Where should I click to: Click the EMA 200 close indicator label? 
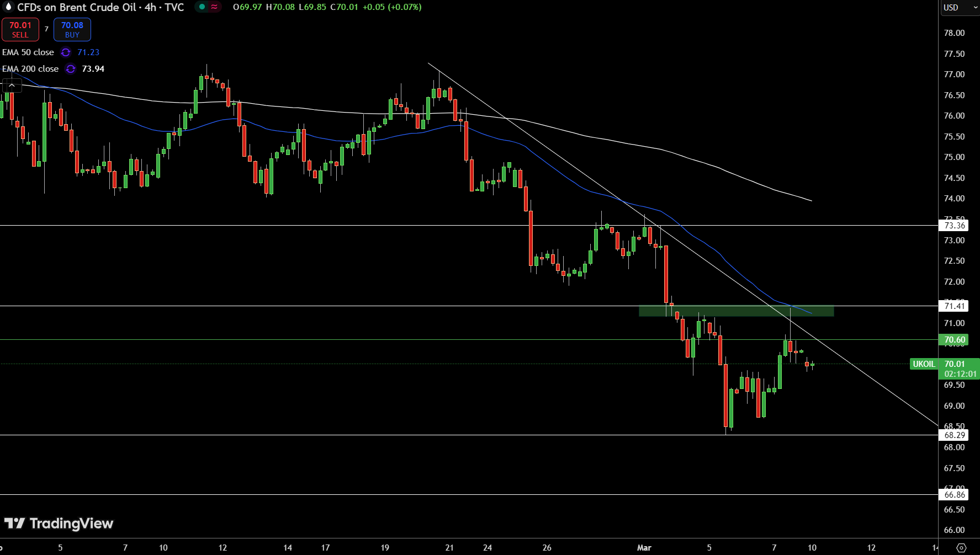(x=30, y=69)
